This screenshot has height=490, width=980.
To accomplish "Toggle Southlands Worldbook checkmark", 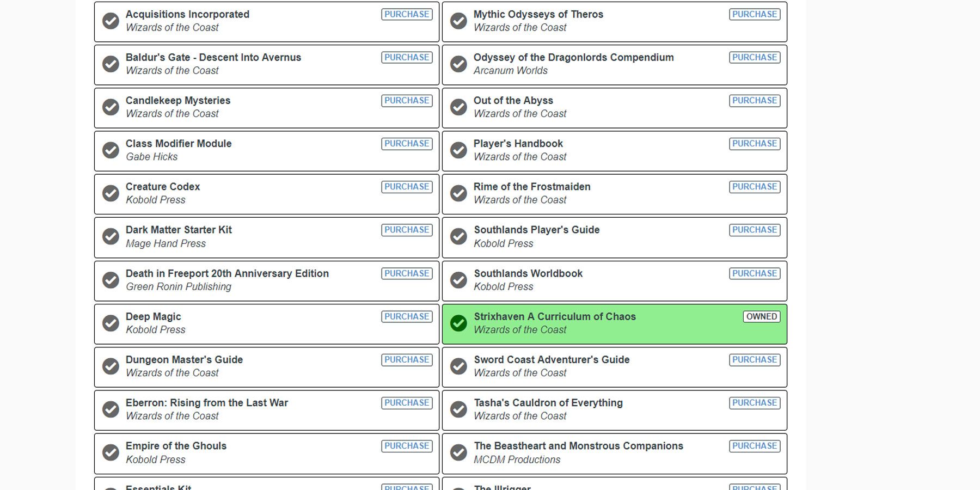I will [x=459, y=280].
